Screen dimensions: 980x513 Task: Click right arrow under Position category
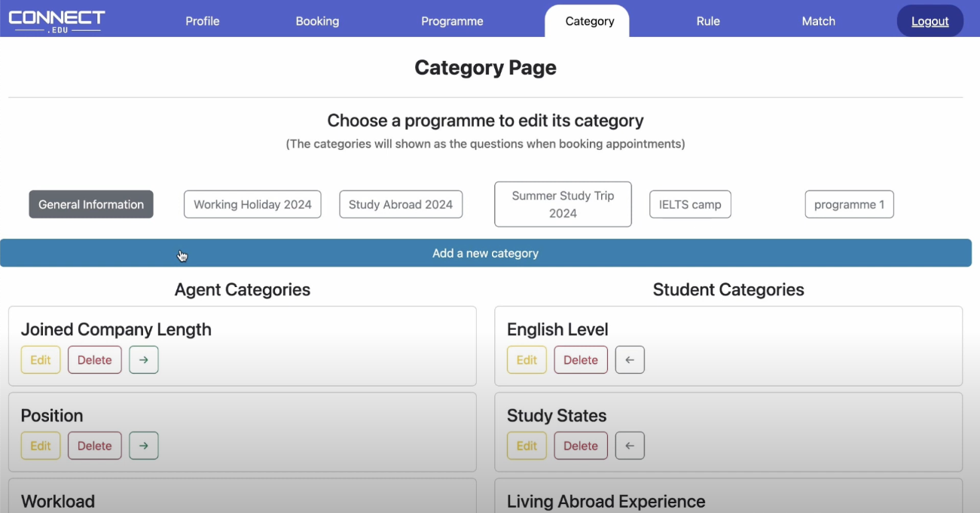tap(144, 446)
